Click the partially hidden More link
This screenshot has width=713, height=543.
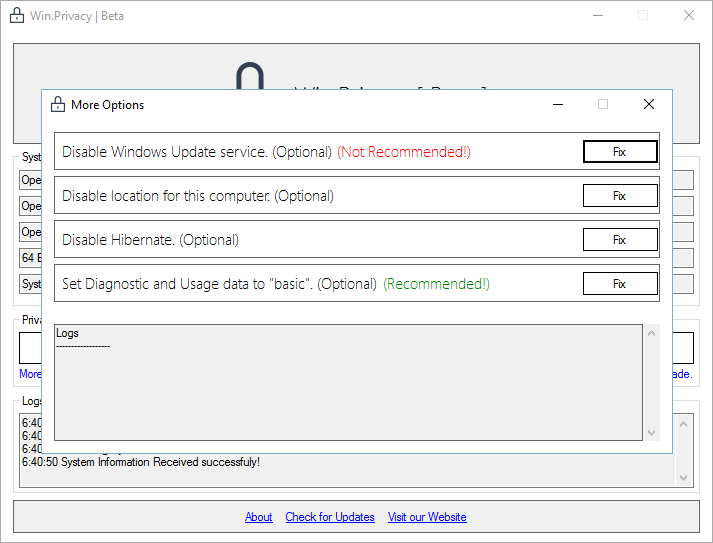pos(30,374)
